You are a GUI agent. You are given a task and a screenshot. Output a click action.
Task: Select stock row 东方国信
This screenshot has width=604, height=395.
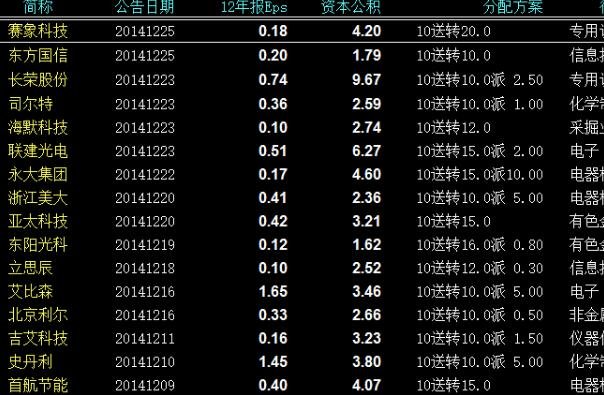pyautogui.click(x=302, y=55)
